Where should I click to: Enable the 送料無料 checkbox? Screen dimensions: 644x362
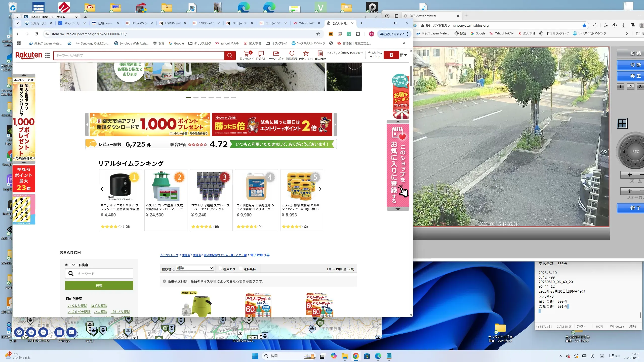tap(240, 268)
